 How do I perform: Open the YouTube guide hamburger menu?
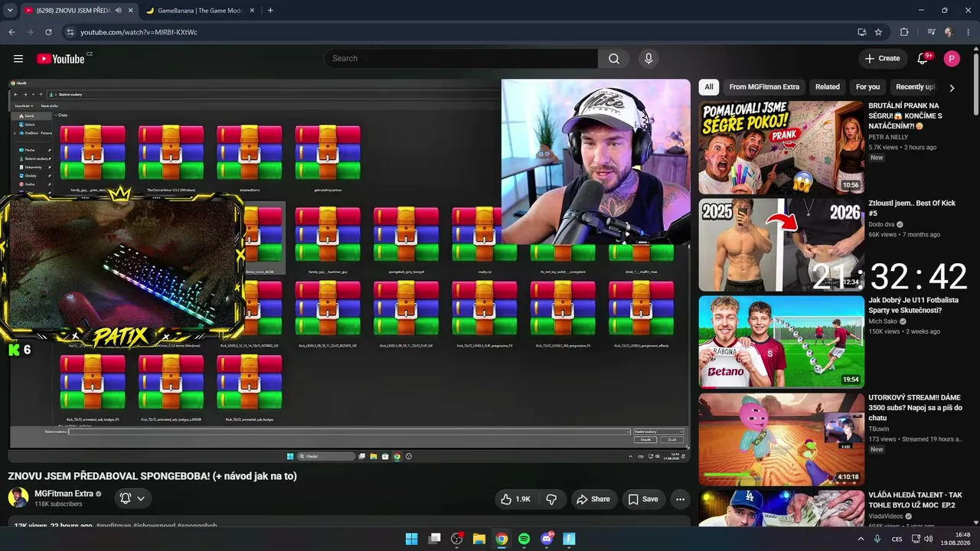click(x=18, y=59)
